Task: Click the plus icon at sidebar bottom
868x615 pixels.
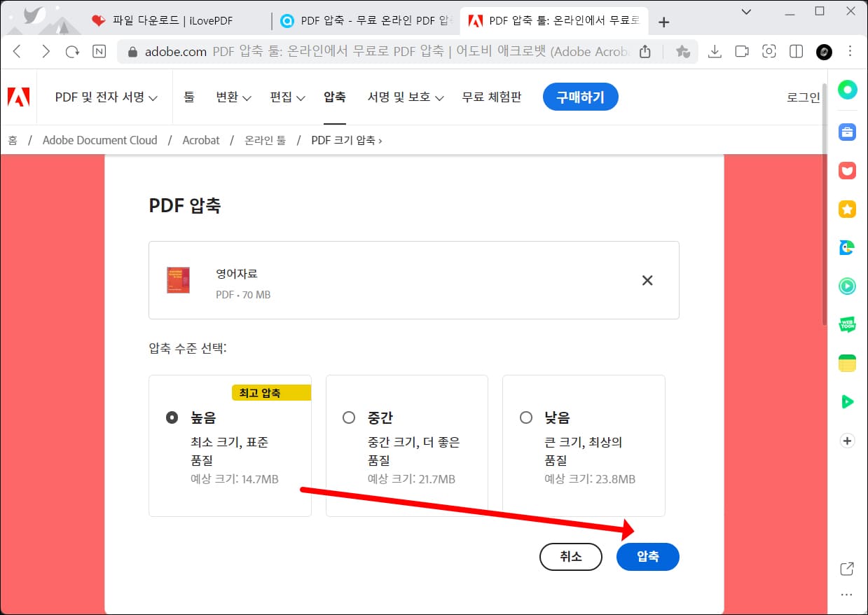Action: [x=847, y=440]
